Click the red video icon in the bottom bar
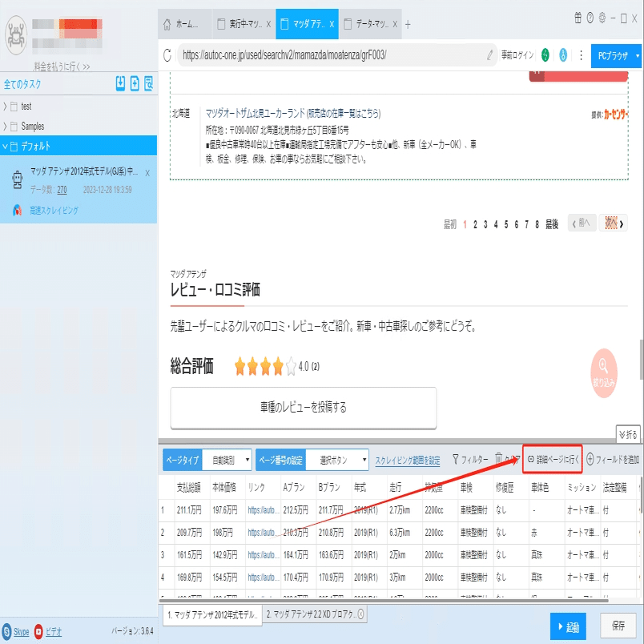Image resolution: width=644 pixels, height=644 pixels. [38, 631]
